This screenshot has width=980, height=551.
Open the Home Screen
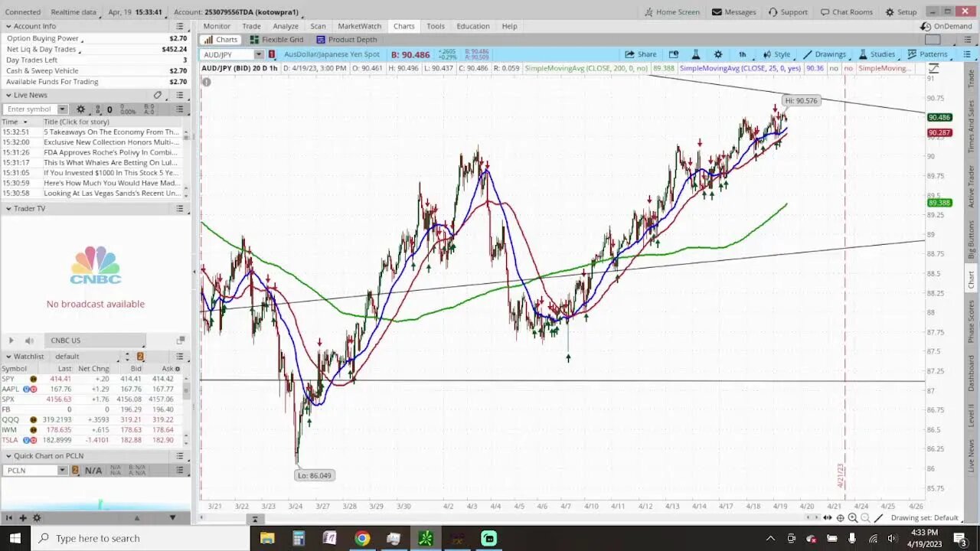(x=672, y=12)
